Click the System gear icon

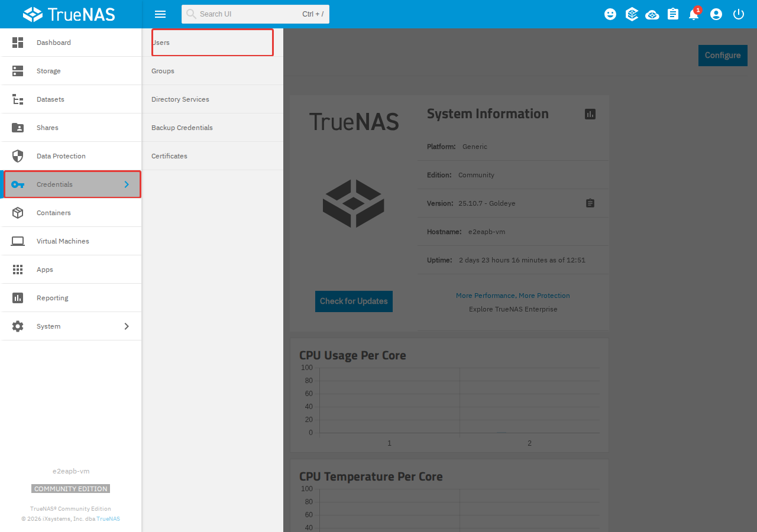tap(18, 326)
